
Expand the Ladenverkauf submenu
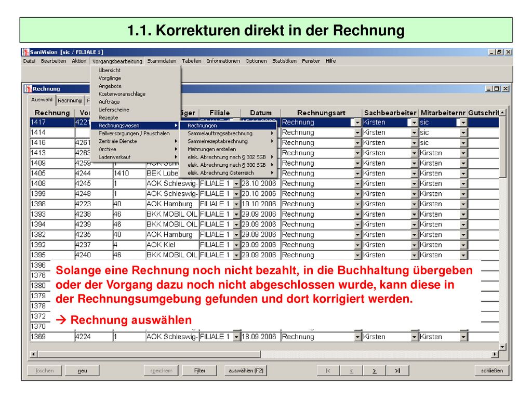pyautogui.click(x=136, y=157)
